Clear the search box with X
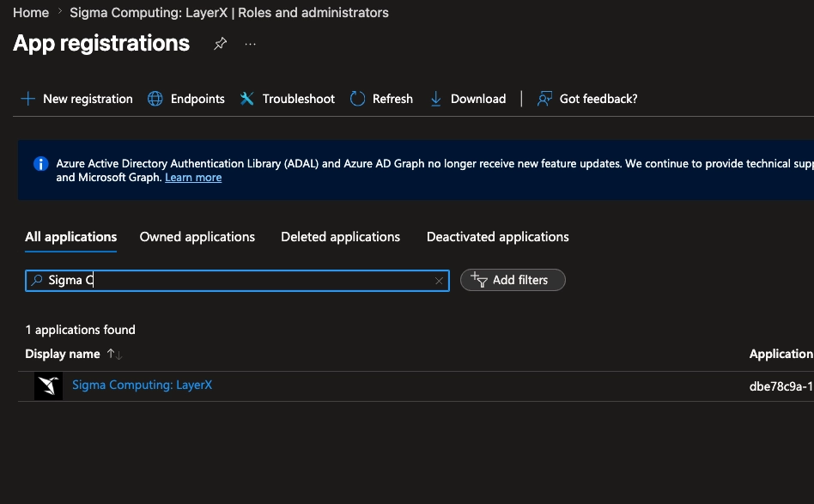The width and height of the screenshot is (814, 504). point(439,281)
